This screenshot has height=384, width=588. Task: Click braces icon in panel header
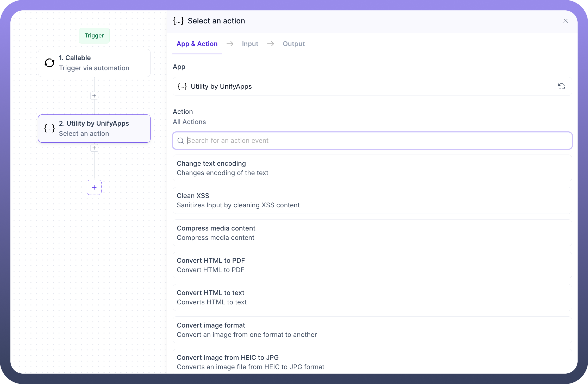click(178, 21)
